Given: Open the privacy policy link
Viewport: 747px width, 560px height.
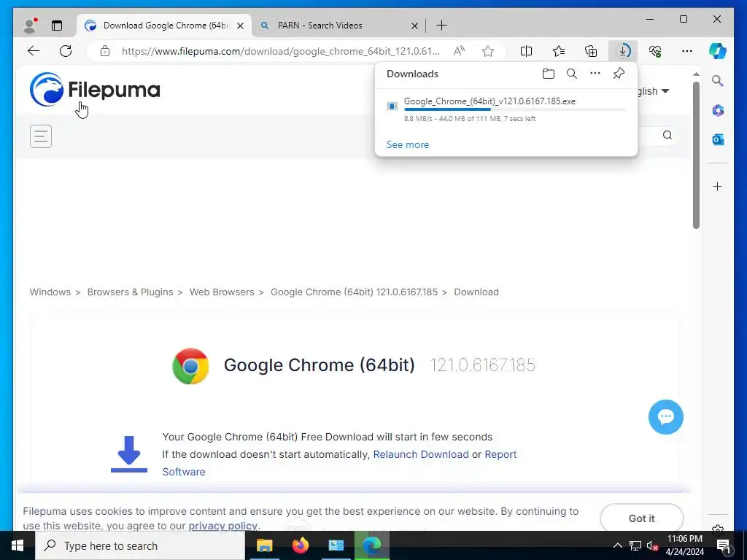Looking at the screenshot, I should click(x=223, y=526).
